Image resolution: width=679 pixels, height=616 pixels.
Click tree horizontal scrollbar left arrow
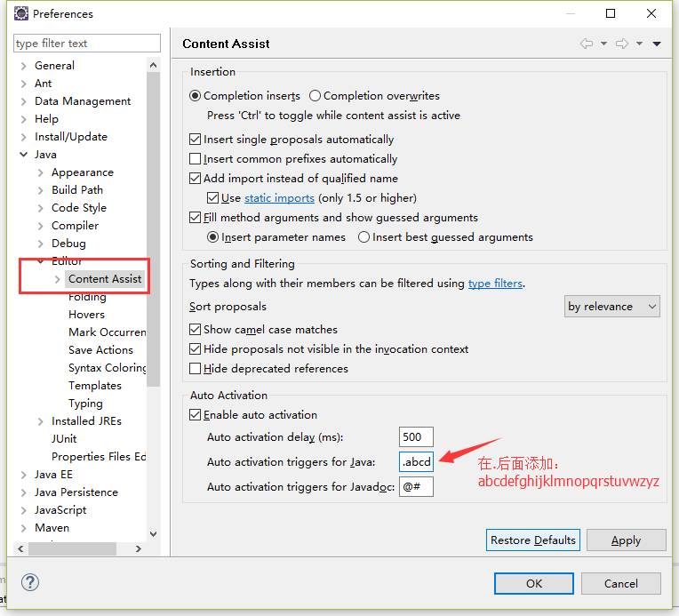(20, 548)
